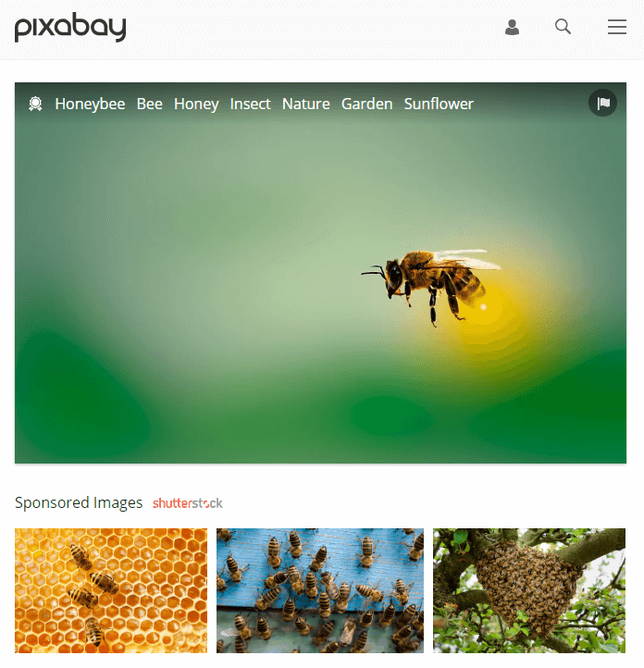The image size is (644, 668).
Task: Click the flag report icon
Action: tap(602, 103)
